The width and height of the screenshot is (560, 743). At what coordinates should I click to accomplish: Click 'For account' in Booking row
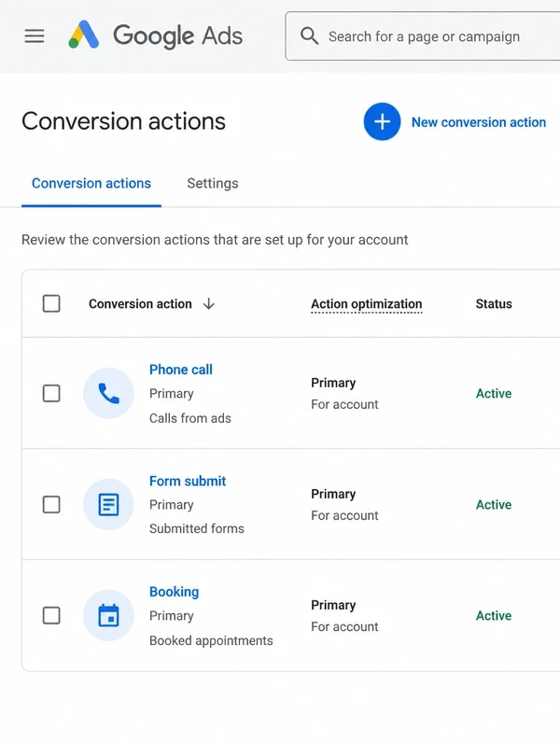345,627
